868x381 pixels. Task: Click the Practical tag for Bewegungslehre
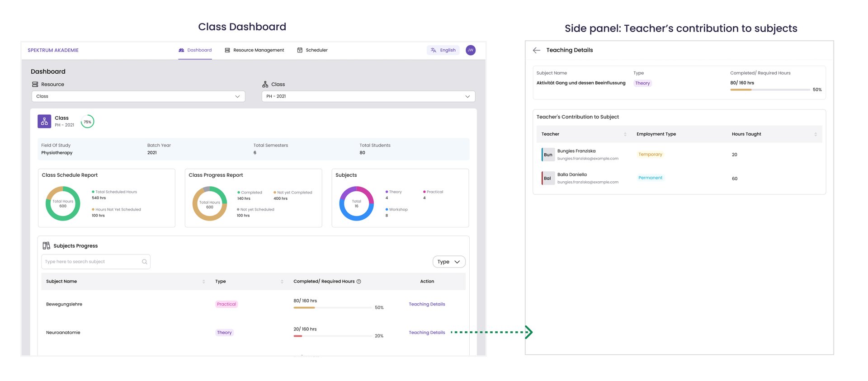(226, 304)
